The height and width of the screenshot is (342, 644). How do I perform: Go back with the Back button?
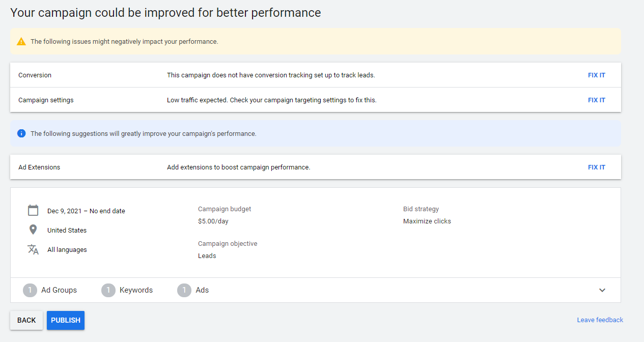tap(26, 320)
